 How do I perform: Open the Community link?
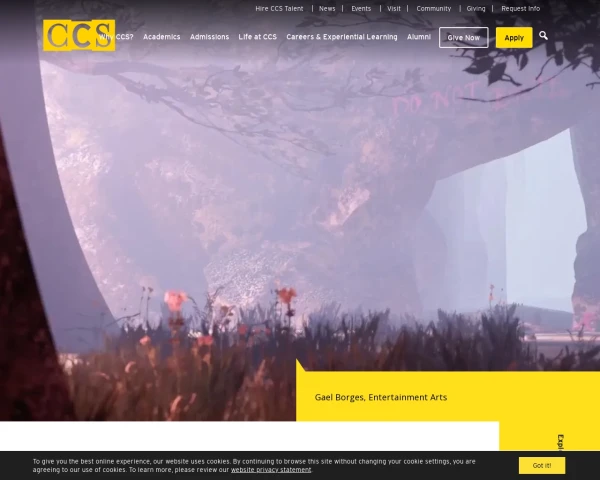434,8
